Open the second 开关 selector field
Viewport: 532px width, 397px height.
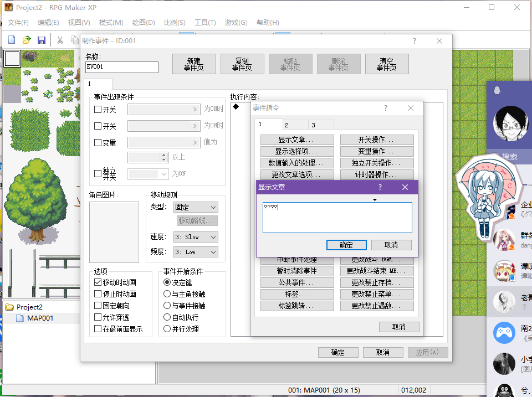coord(163,126)
